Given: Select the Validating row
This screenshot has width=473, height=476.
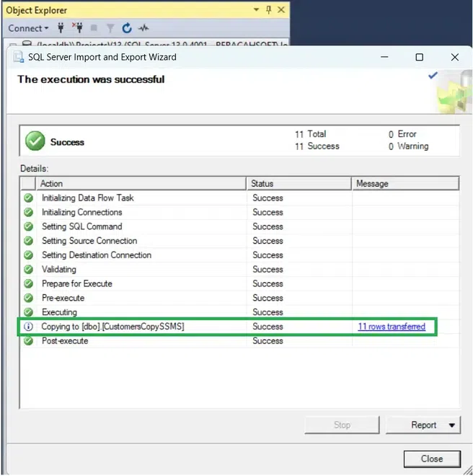Looking at the screenshot, I should 240,269.
